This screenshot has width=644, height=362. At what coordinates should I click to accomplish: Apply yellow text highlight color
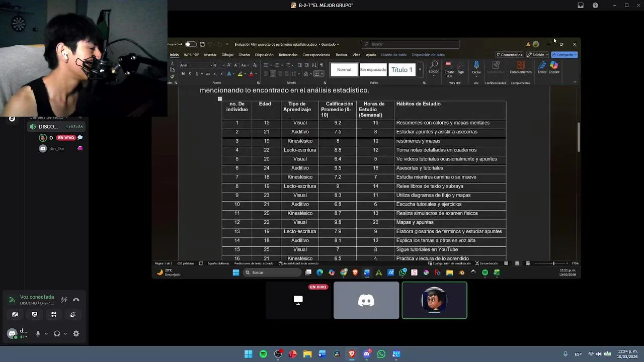click(240, 74)
